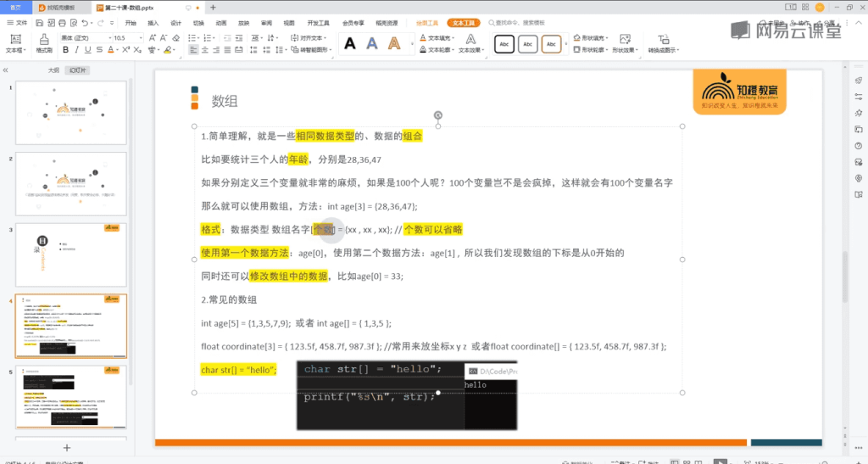
Task: Switch to 大纲 outline view
Action: tap(53, 70)
